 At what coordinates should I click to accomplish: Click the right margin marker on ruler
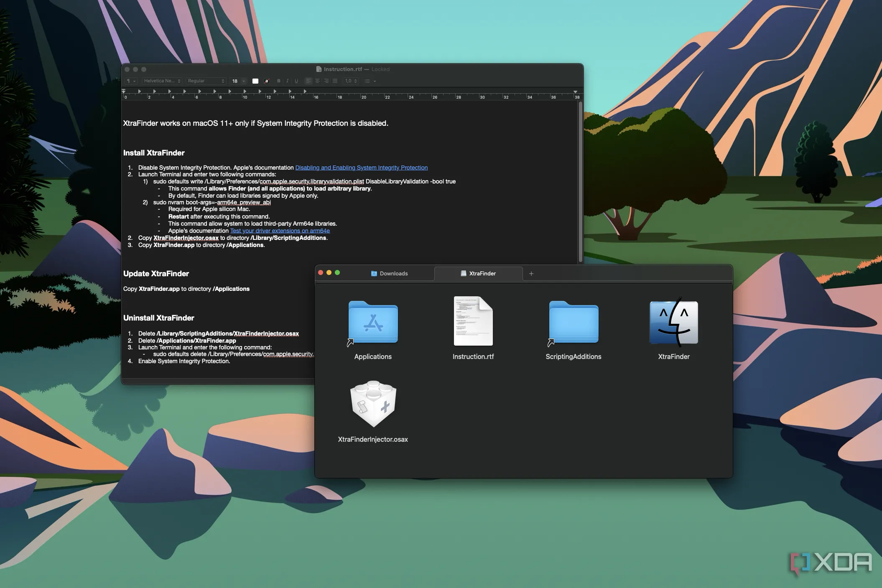pos(576,92)
